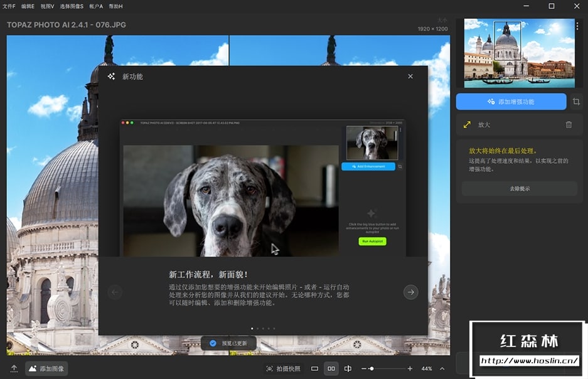
Task: Take a snapshot with 拍摄快照
Action: (x=283, y=368)
